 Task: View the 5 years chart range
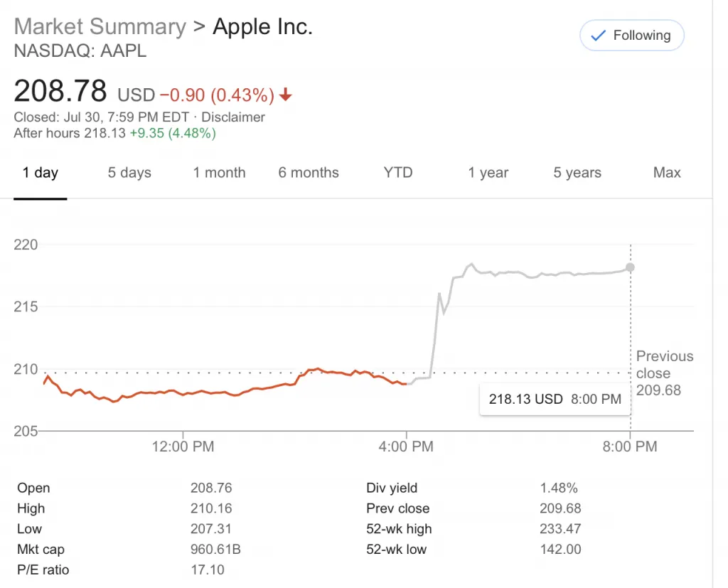click(x=577, y=173)
